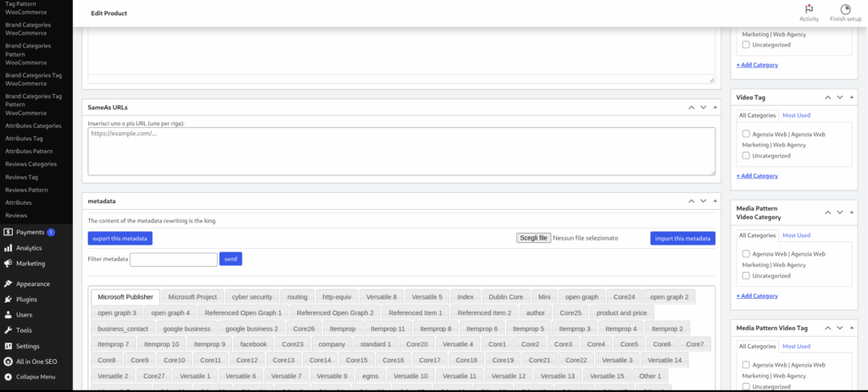Image resolution: width=868 pixels, height=392 pixels.
Task: Click Add Category link under Video Tag
Action: (757, 176)
